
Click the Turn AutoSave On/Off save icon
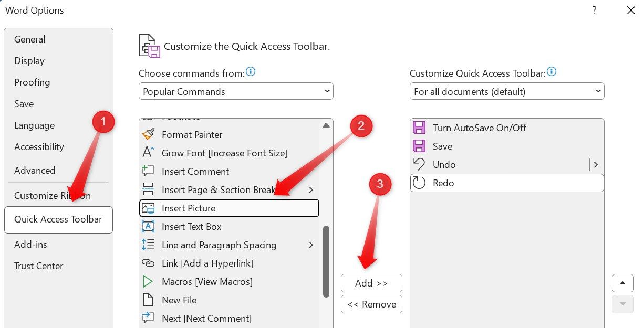coord(419,128)
